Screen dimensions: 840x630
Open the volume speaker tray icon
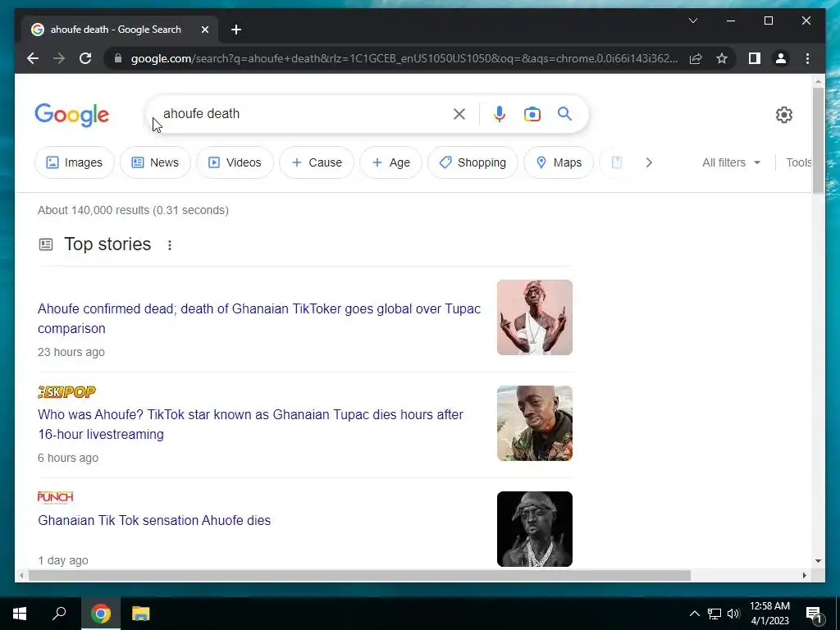[733, 614]
